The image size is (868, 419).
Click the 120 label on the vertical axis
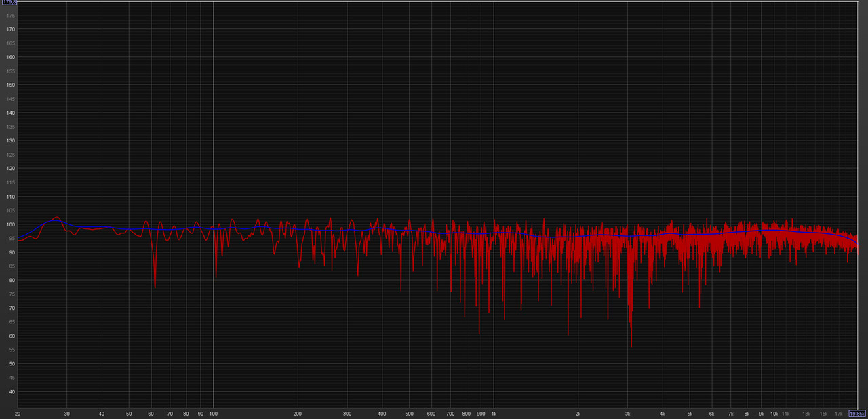click(x=10, y=168)
